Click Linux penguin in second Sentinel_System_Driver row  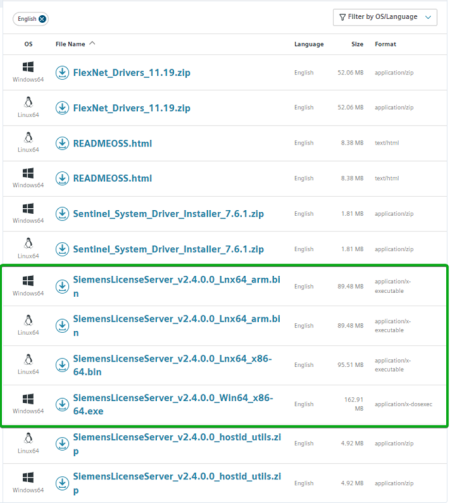28,243
